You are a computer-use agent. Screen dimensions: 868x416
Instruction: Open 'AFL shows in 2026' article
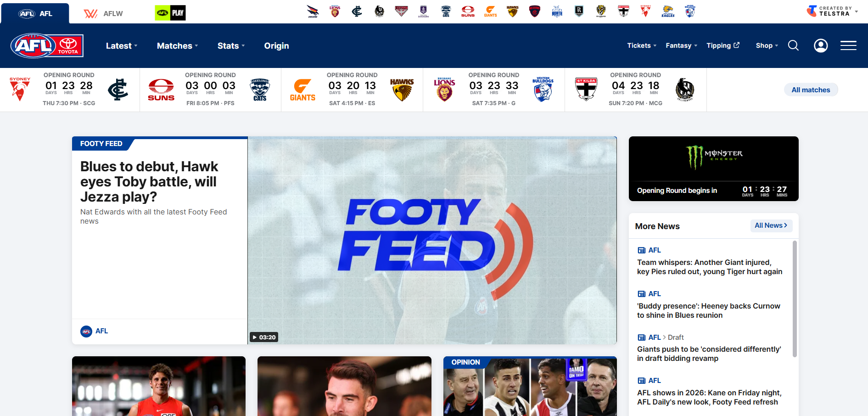(709, 398)
